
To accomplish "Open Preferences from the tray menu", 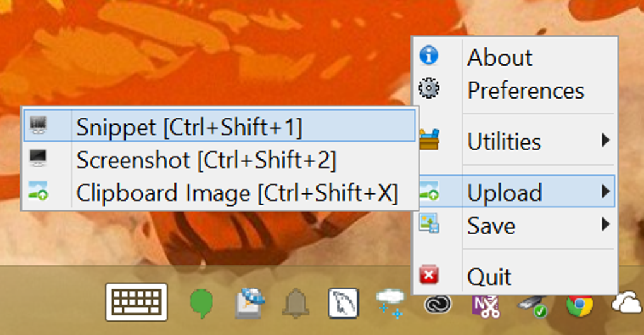I will (x=525, y=90).
